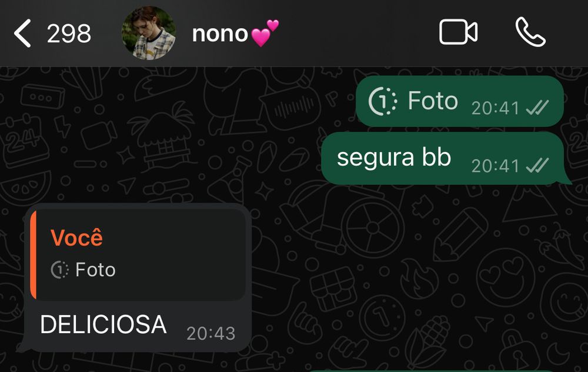Tap view-once icon in quoted reply
Image resolution: width=588 pixels, height=372 pixels.
[x=59, y=270]
